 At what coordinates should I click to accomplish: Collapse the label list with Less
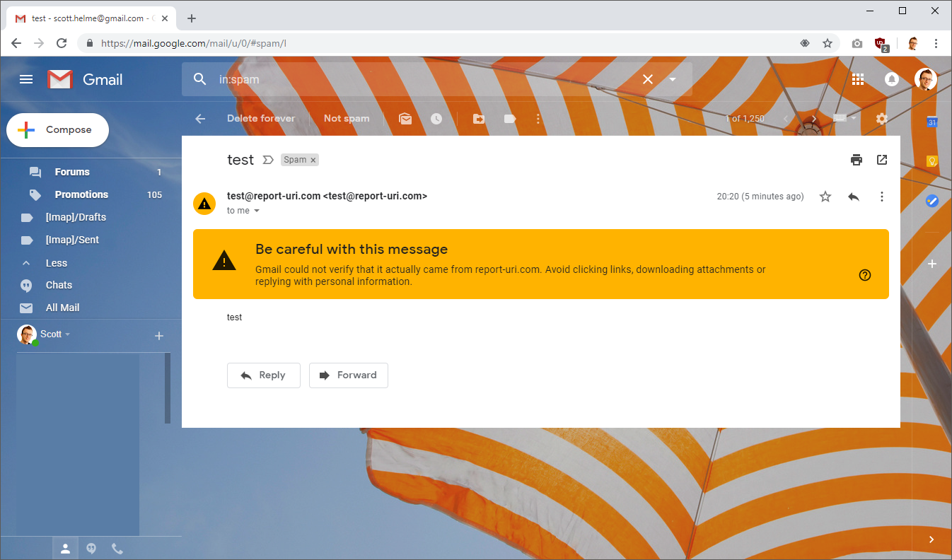(x=57, y=263)
